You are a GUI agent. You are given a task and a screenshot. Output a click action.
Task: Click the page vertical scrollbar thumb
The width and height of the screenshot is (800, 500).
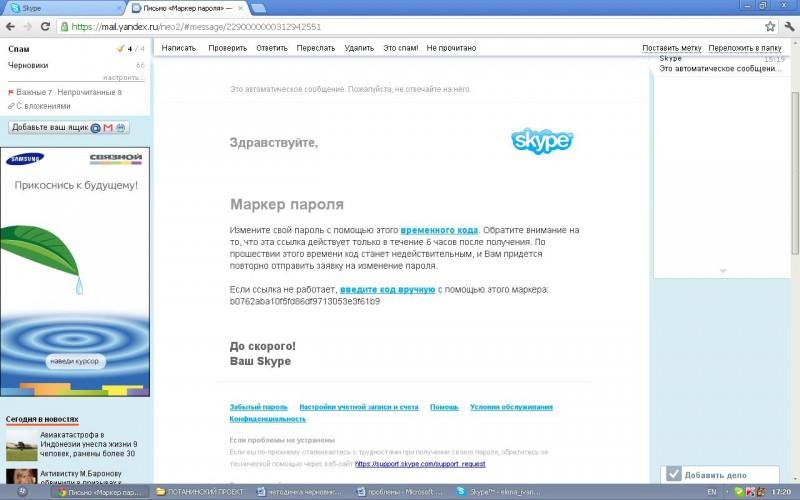click(x=795, y=173)
